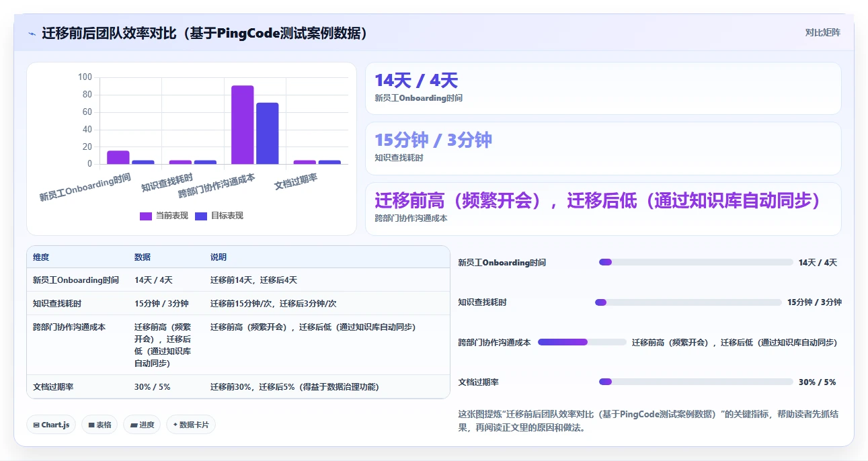Image resolution: width=868 pixels, height=461 pixels.
Task: Click the Chart.js tag chip
Action: pyautogui.click(x=51, y=425)
